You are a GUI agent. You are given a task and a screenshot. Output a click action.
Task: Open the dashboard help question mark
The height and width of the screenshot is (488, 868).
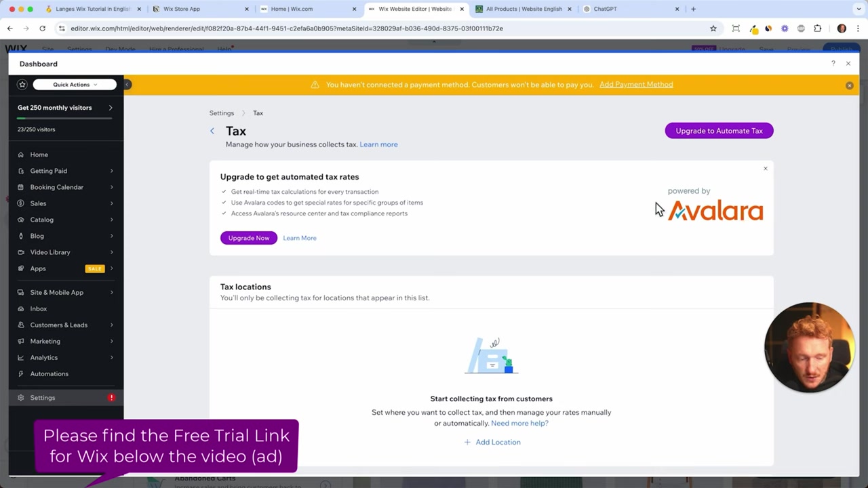(x=833, y=63)
